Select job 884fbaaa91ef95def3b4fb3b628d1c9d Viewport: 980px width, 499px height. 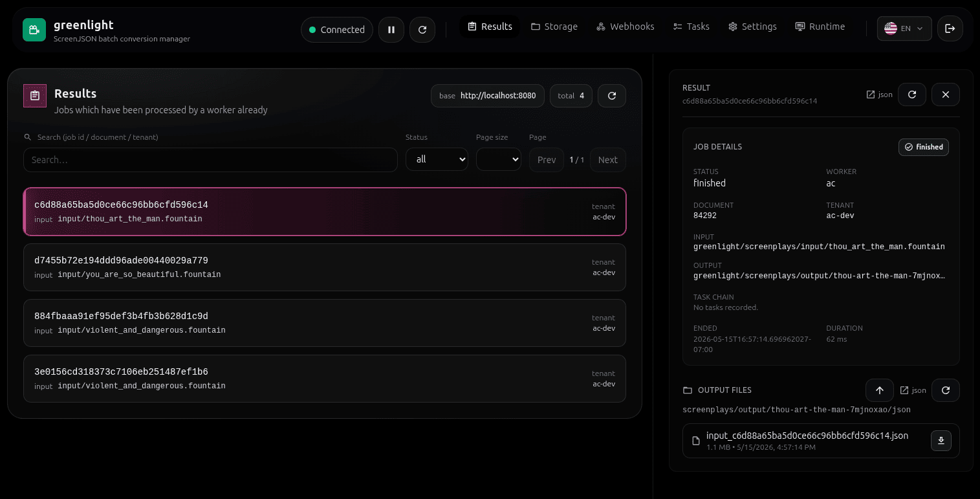(325, 323)
